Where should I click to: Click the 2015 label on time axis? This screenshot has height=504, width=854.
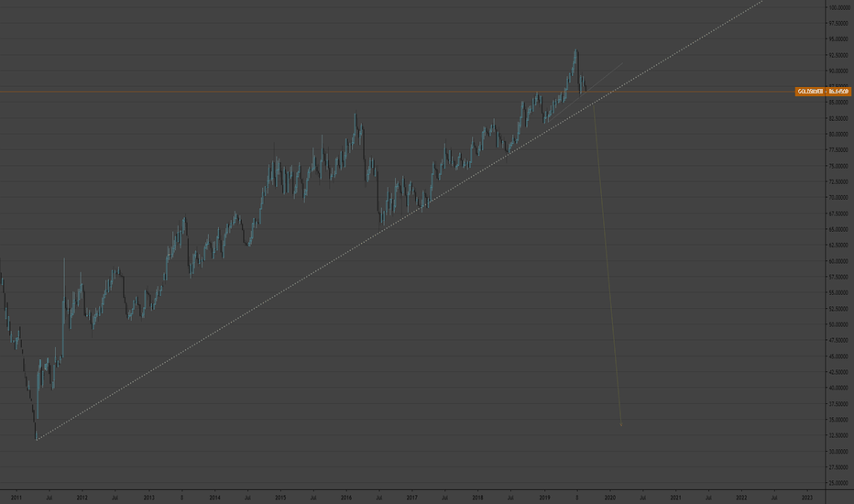click(x=280, y=498)
